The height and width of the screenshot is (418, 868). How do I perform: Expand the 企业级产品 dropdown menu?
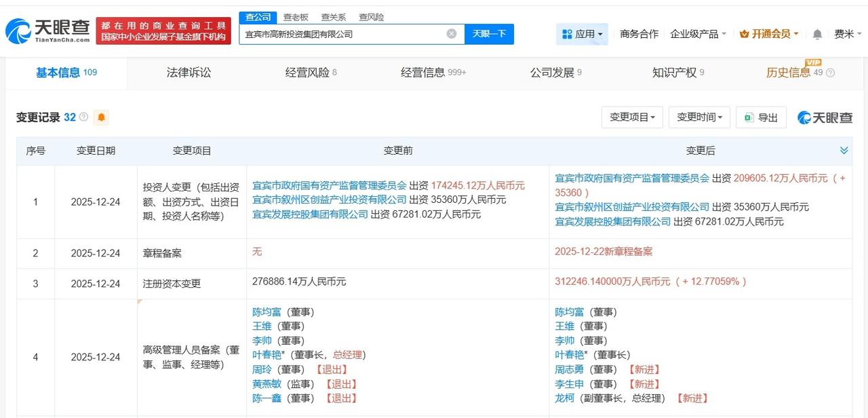(698, 33)
